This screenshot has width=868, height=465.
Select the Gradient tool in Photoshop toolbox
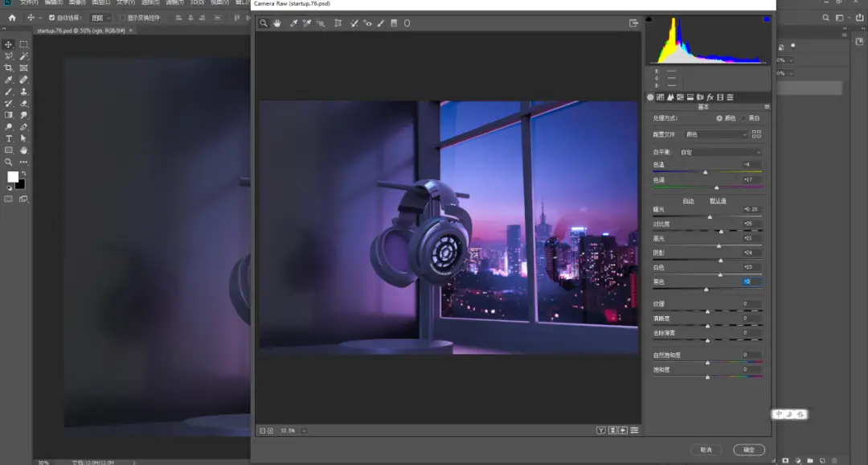pos(8,115)
